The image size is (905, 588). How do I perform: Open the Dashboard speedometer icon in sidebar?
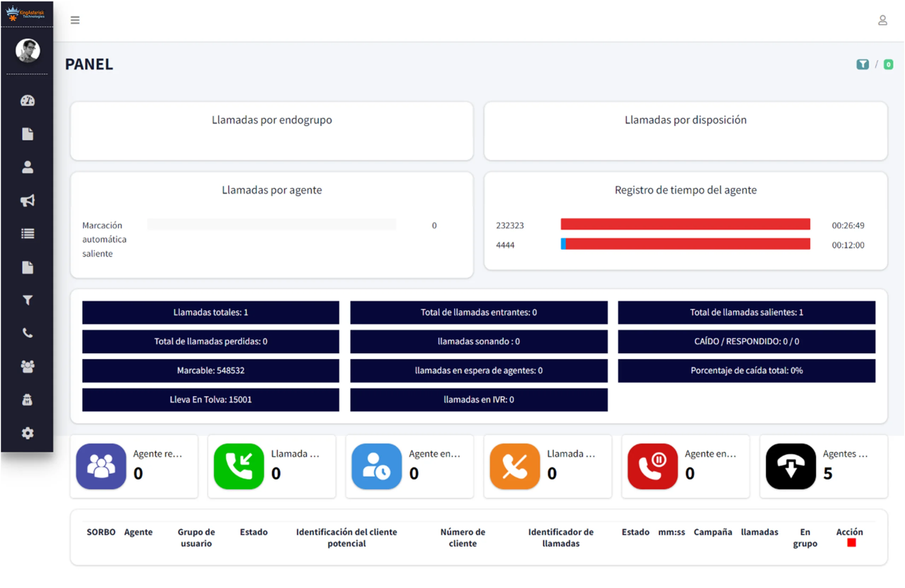(27, 100)
